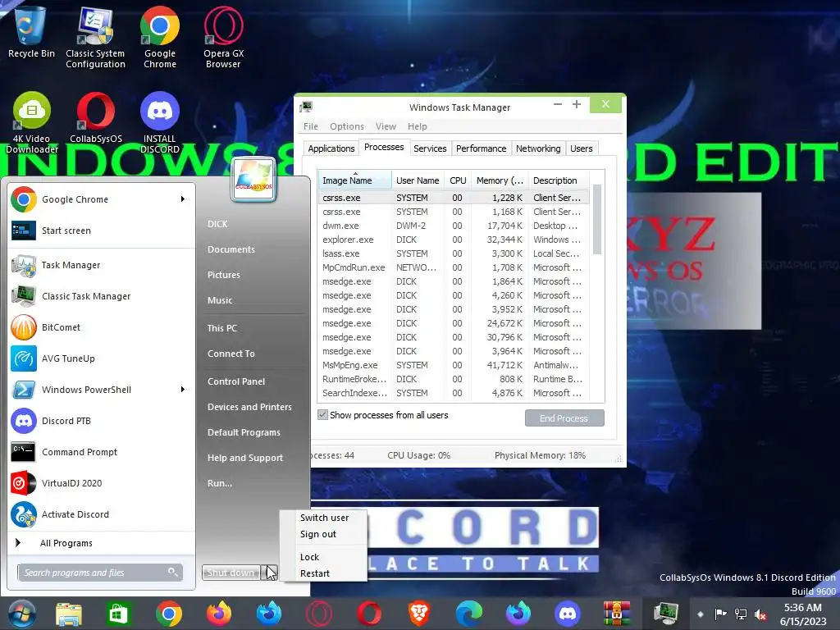Launch Discord PTB from the Start menu

pyautogui.click(x=99, y=421)
